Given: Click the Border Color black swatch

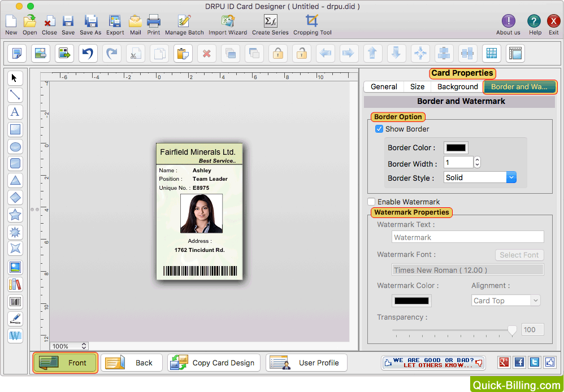Looking at the screenshot, I should [455, 147].
